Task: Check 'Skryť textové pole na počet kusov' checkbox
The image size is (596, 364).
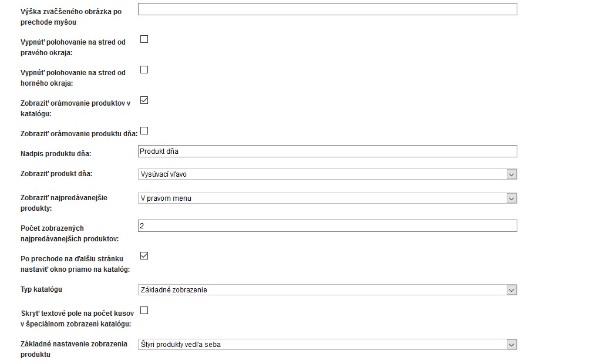Action: point(144,311)
